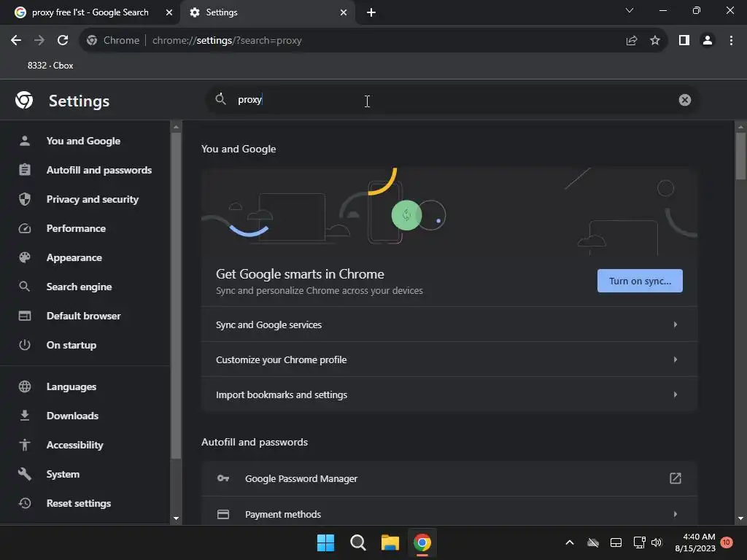Screen dimensions: 747x560
Task: Click the browser back arrow
Action: coord(16,41)
